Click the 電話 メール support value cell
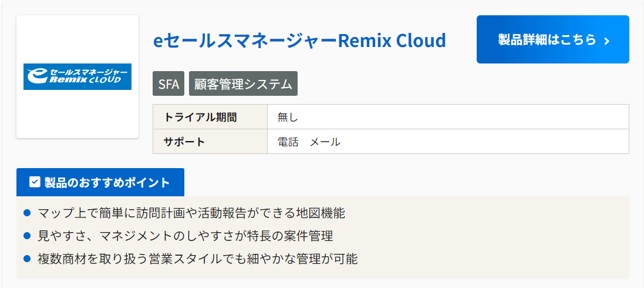644x288 pixels. pos(448,142)
